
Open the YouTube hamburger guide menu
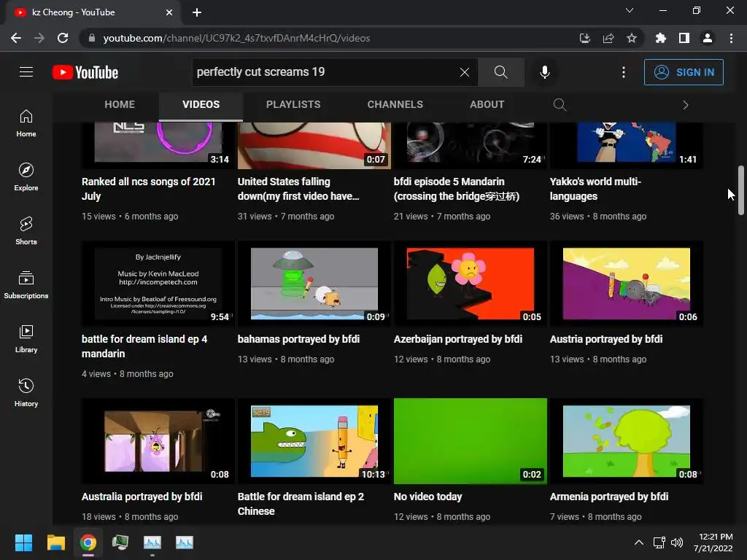[26, 72]
